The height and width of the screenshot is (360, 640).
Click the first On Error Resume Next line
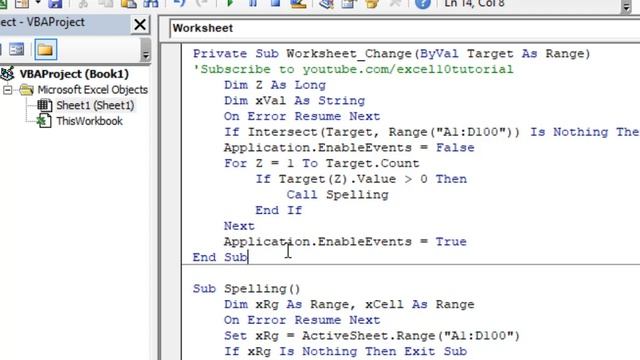click(302, 116)
